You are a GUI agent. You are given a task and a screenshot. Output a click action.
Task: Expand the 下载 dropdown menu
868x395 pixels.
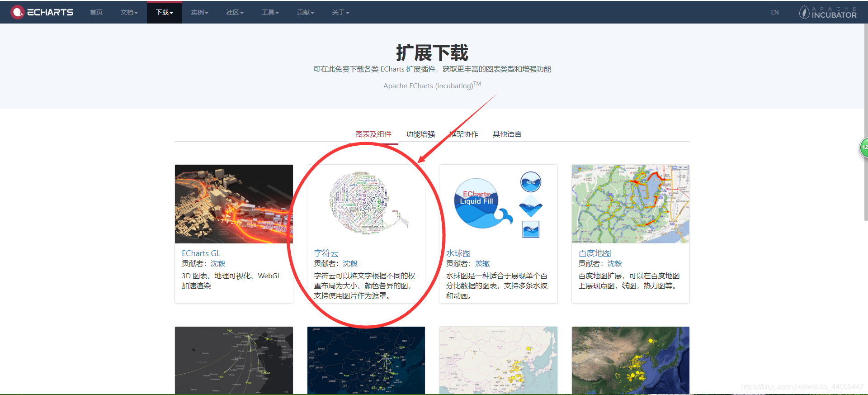(x=165, y=12)
